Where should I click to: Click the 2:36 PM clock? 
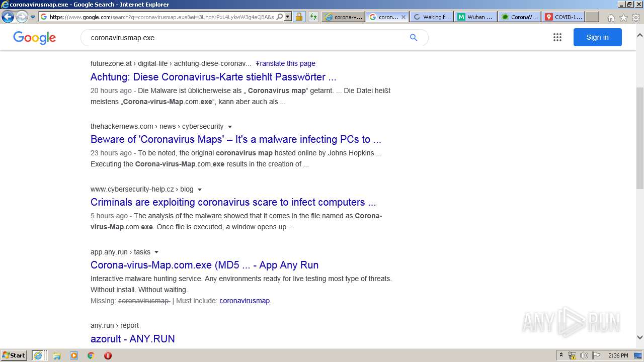(618, 355)
